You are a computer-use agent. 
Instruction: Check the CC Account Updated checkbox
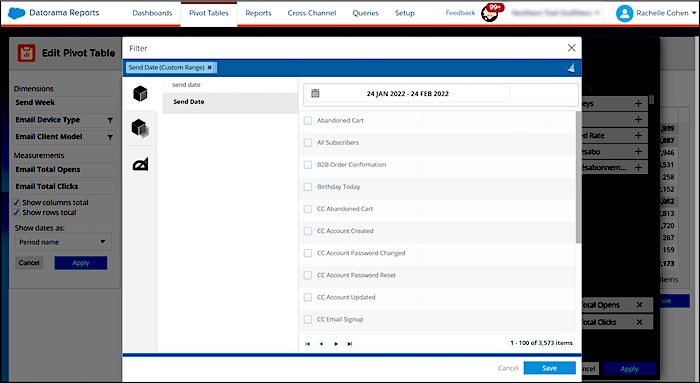pyautogui.click(x=308, y=297)
